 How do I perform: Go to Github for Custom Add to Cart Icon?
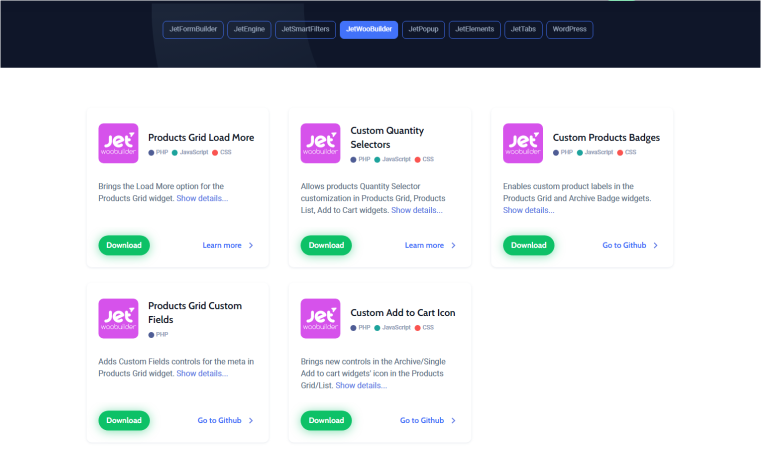[422, 420]
